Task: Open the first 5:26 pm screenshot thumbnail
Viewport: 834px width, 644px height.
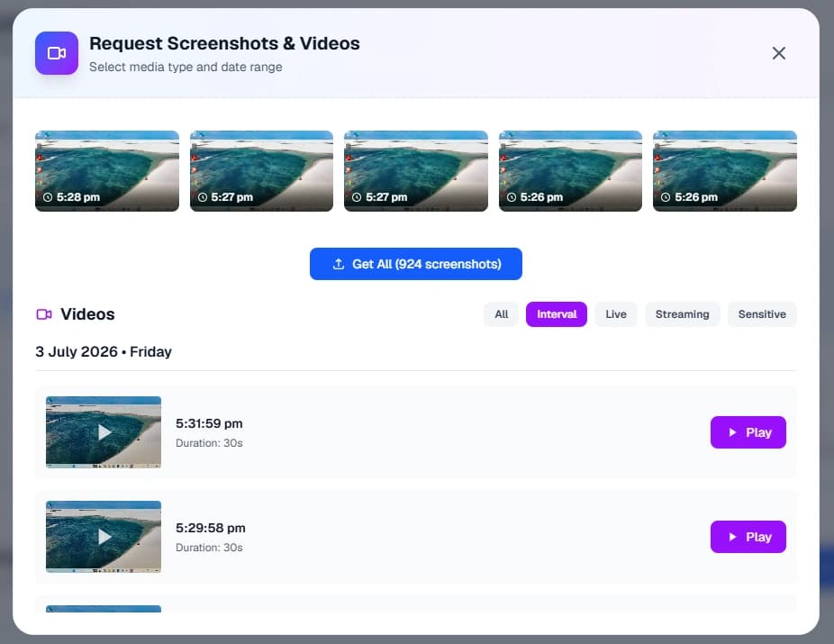Action: pyautogui.click(x=570, y=171)
